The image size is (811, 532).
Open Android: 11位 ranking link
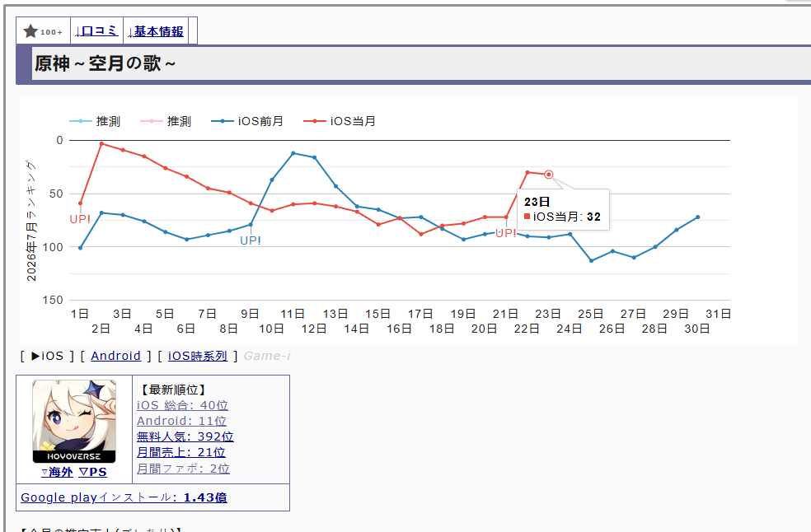(181, 421)
